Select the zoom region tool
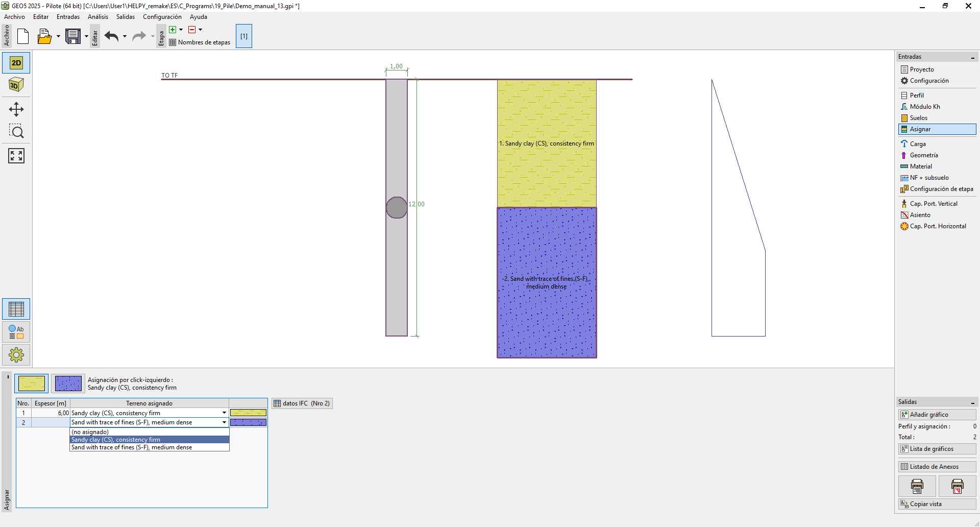The image size is (980, 527). click(x=16, y=132)
